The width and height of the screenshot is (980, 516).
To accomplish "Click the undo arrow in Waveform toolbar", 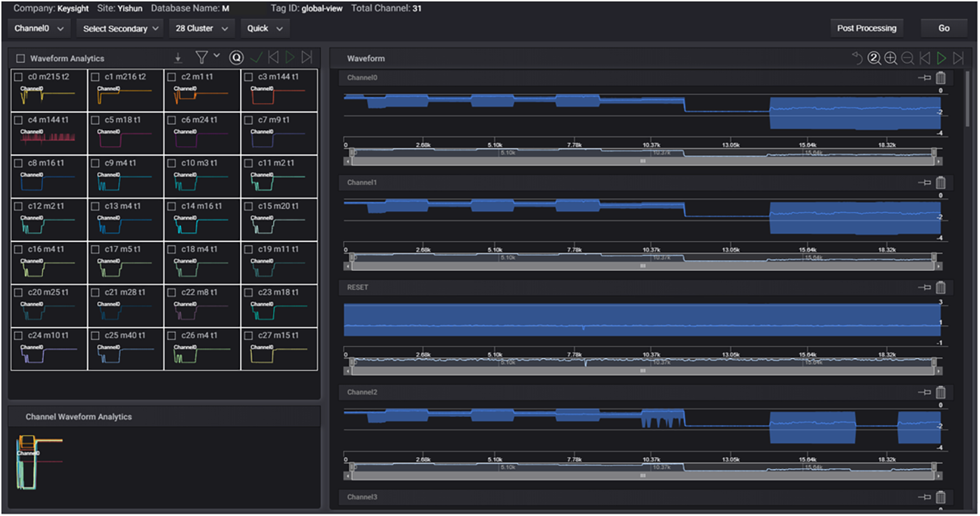I will pos(857,59).
